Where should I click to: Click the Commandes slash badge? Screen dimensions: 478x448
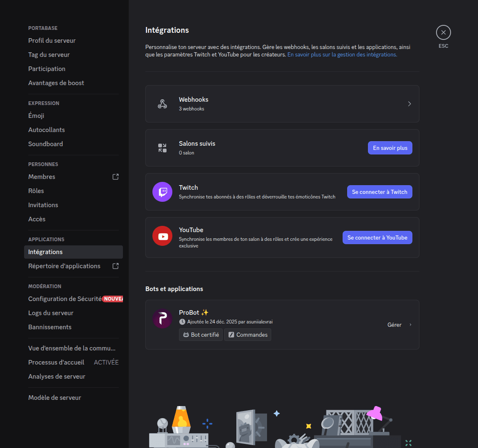248,334
